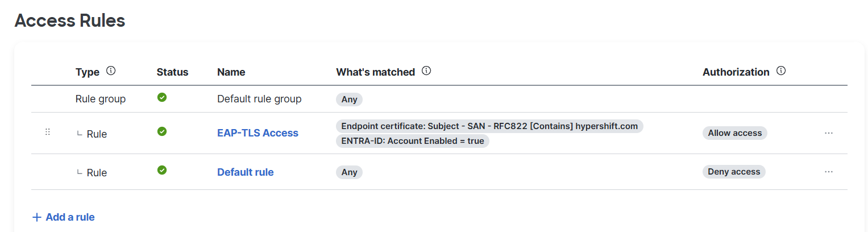Click Add a rule
Image resolution: width=868 pixels, height=232 pixels.
(x=64, y=217)
